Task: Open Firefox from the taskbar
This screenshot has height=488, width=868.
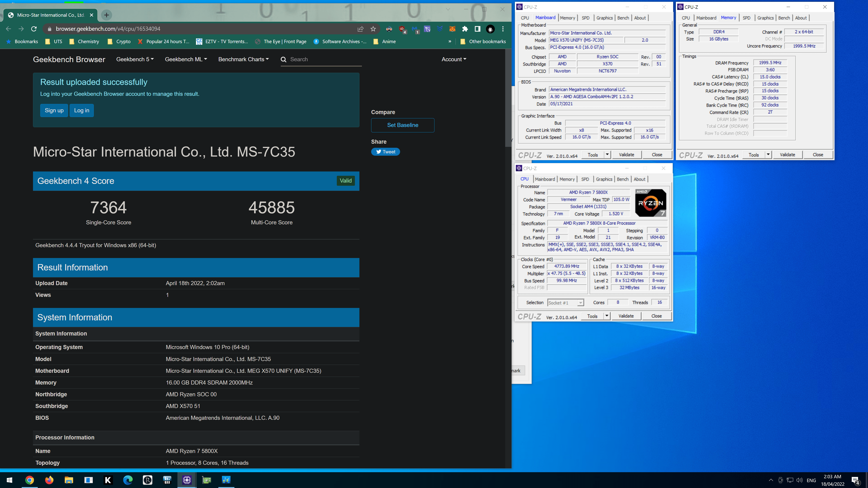Action: point(49,480)
